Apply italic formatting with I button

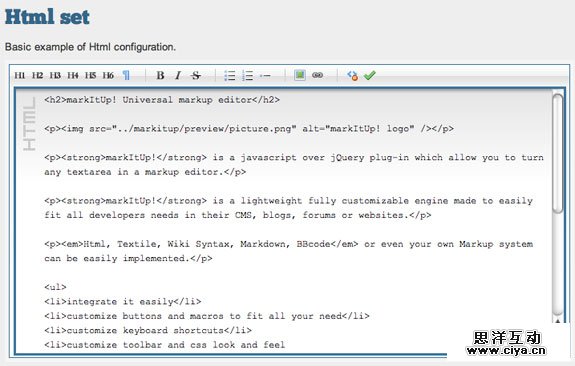(178, 76)
